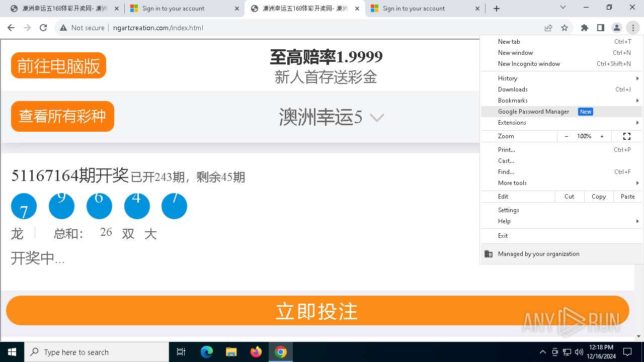Open Google Password Manager
Image resolution: width=644 pixels, height=362 pixels.
tap(561, 112)
